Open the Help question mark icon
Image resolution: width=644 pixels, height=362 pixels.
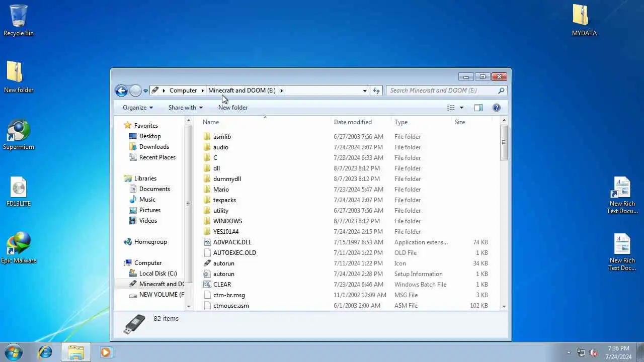497,108
